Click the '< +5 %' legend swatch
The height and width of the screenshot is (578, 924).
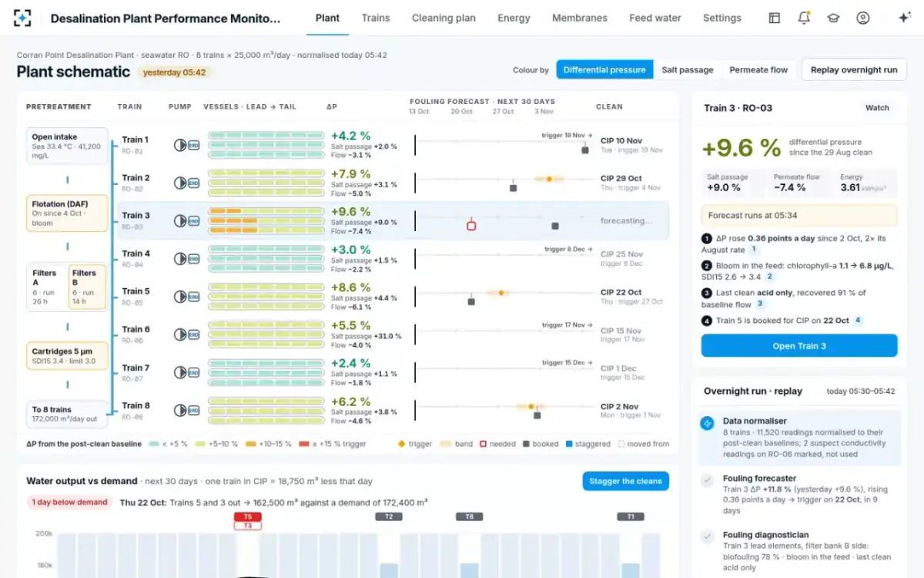[154, 444]
